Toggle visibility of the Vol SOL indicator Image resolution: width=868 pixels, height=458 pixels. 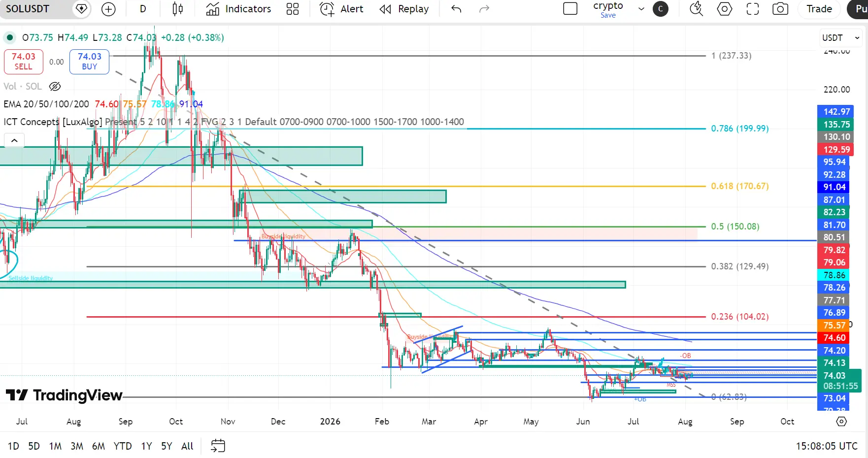click(x=55, y=86)
